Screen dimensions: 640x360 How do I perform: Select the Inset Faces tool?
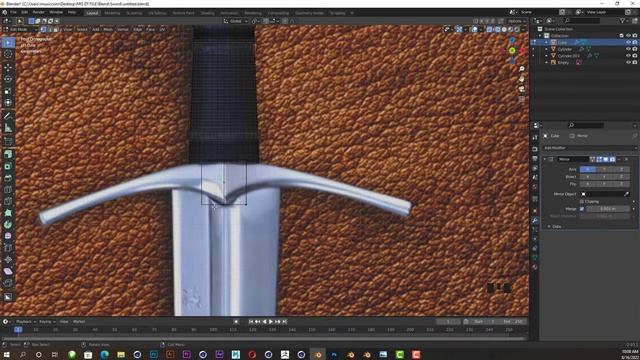tap(8, 166)
